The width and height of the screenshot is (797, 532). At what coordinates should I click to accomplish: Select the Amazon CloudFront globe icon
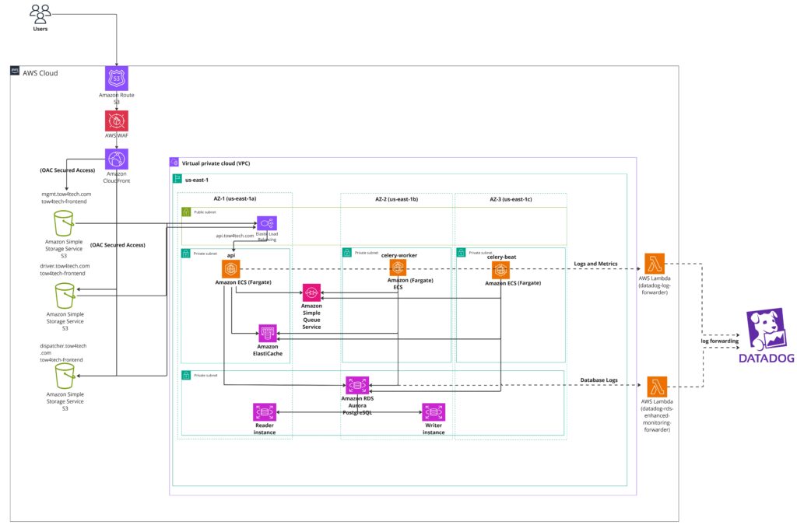117,159
